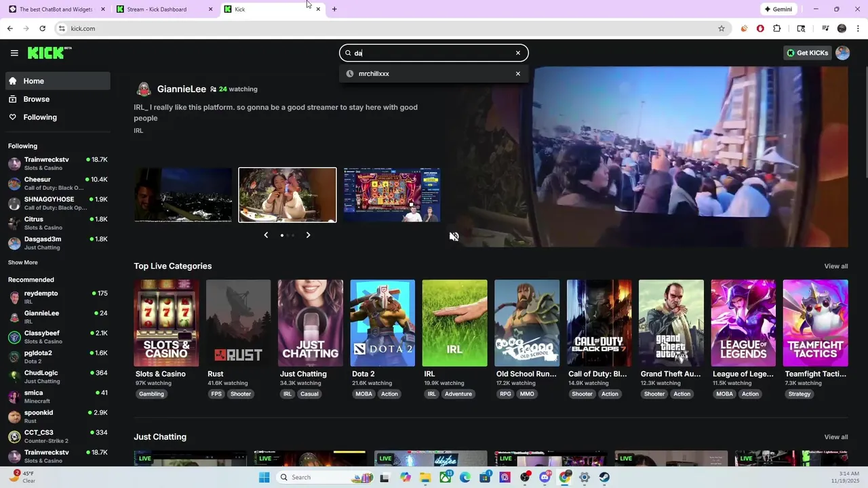The image size is (868, 488).
Task: Open smica recommended channel
Action: (58, 396)
